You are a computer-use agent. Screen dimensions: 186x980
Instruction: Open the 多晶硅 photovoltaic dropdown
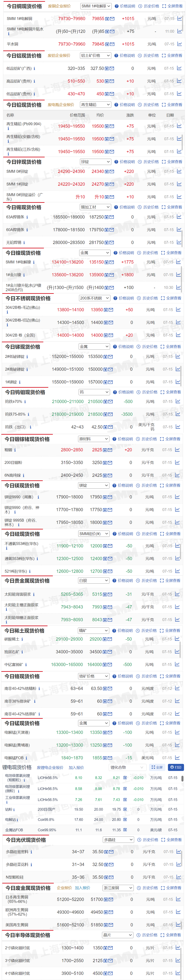point(118,840)
